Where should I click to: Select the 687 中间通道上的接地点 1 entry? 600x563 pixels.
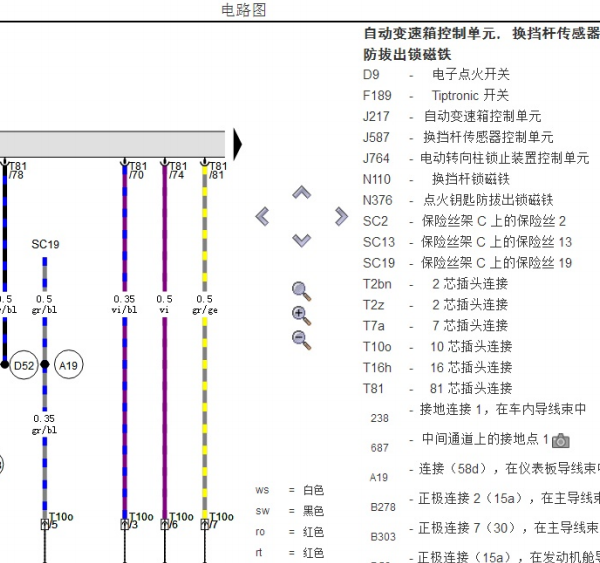tap(470, 443)
